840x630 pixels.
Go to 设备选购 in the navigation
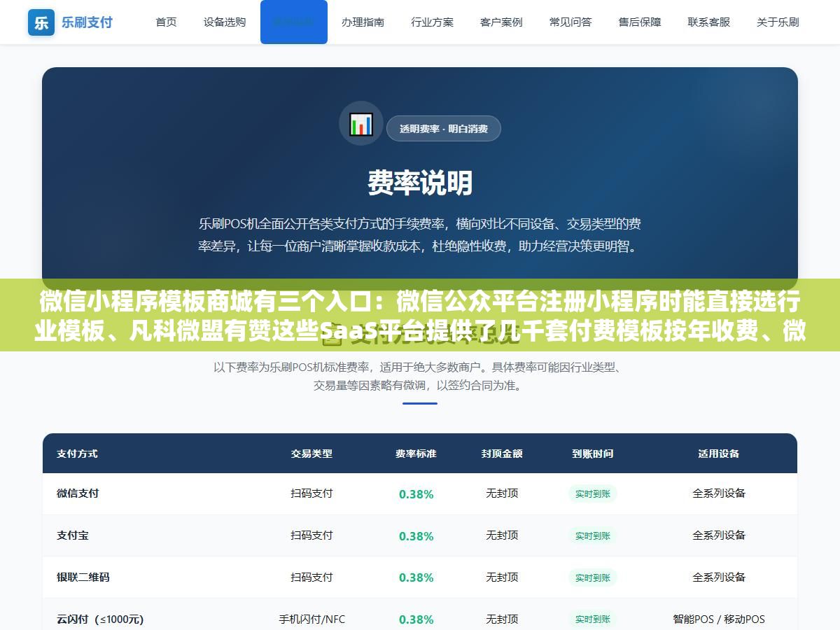pos(225,22)
